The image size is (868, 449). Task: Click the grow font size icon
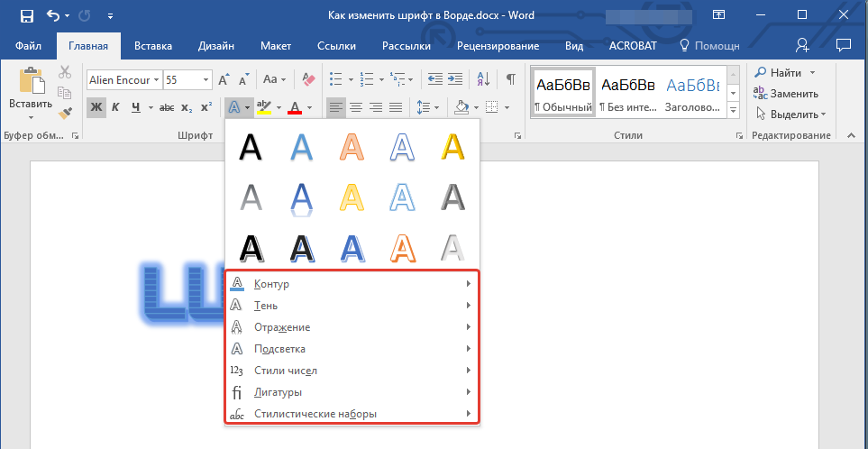[x=224, y=79]
